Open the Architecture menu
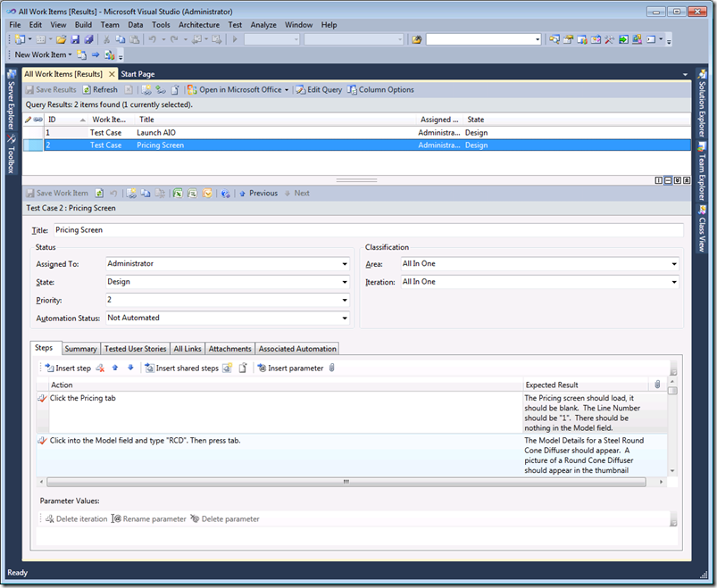 coord(199,25)
